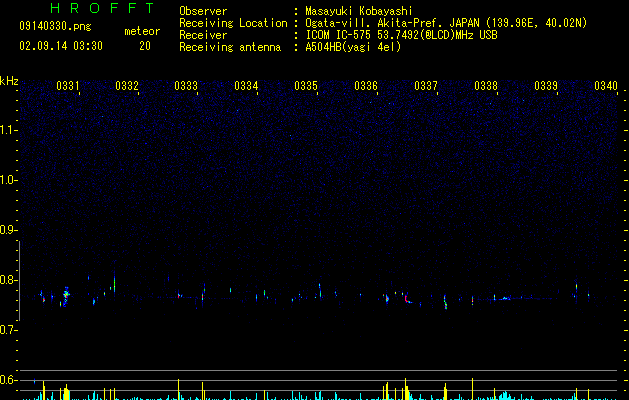Click time marker 0339
The height and width of the screenshot is (400, 629).
point(546,86)
